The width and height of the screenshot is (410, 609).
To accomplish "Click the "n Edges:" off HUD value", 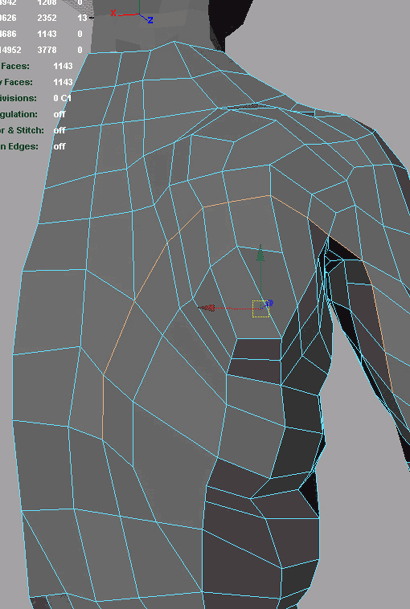I will 59,146.
